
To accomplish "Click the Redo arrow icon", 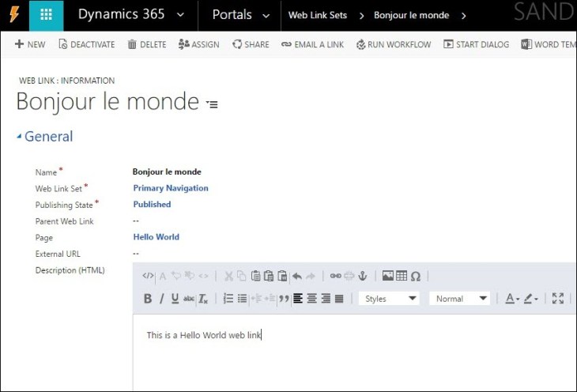I will pos(311,276).
